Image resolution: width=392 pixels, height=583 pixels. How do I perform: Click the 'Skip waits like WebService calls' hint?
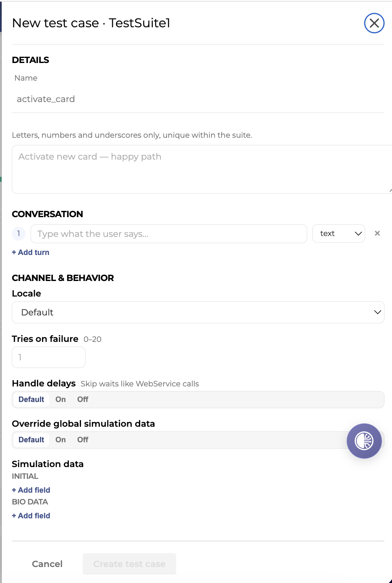point(140,384)
